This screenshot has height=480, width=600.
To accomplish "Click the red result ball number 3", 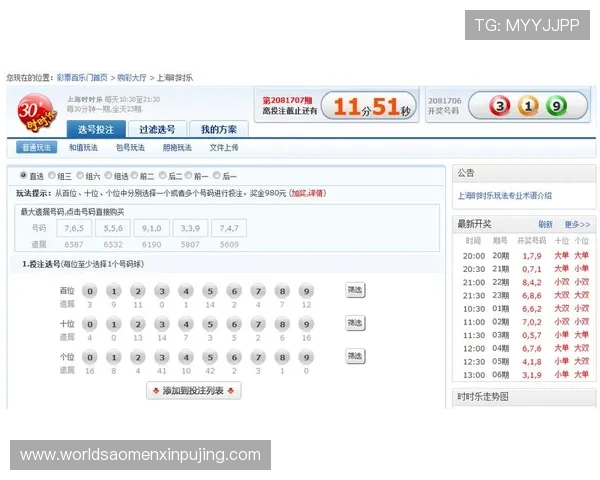I will (500, 106).
